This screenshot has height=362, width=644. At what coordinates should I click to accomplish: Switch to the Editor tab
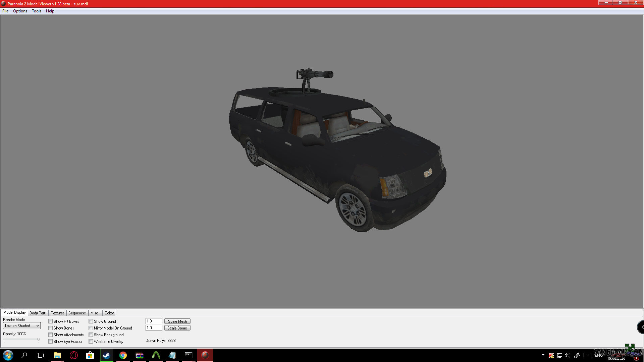pos(109,313)
